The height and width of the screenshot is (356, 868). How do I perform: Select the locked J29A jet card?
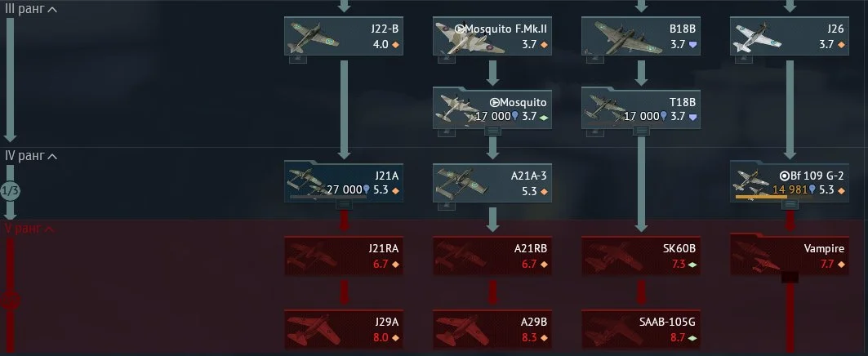click(343, 329)
